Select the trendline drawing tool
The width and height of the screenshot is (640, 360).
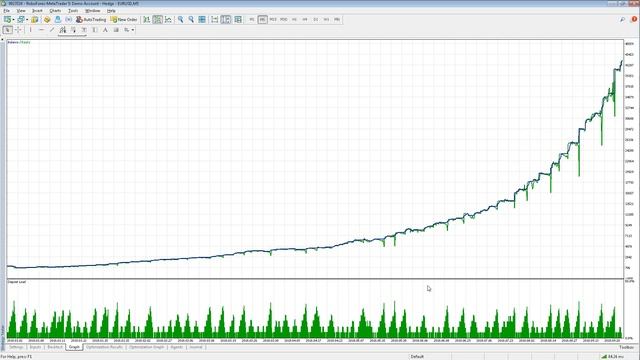(52, 30)
